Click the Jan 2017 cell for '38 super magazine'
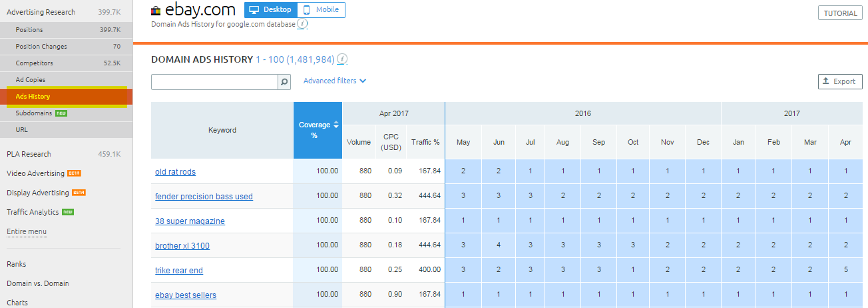This screenshot has width=868, height=308. pyautogui.click(x=738, y=221)
